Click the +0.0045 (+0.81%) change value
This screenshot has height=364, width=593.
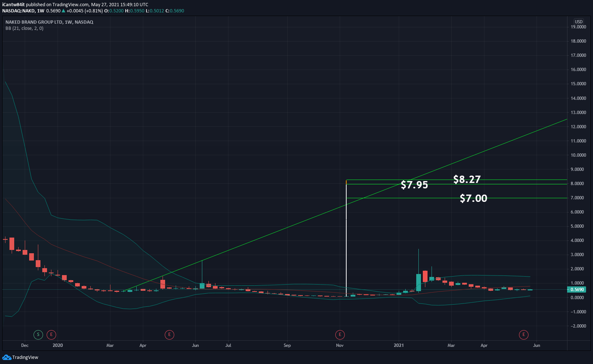pos(85,11)
